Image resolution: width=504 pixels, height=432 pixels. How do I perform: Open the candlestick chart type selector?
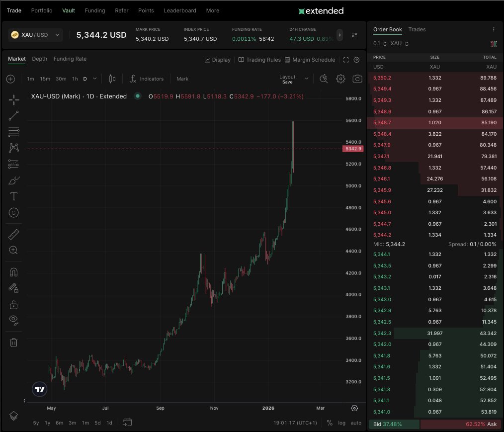(x=112, y=79)
